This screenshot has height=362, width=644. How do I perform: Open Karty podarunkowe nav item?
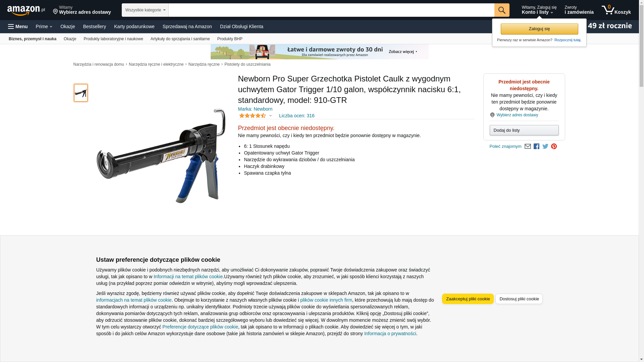[x=134, y=26]
